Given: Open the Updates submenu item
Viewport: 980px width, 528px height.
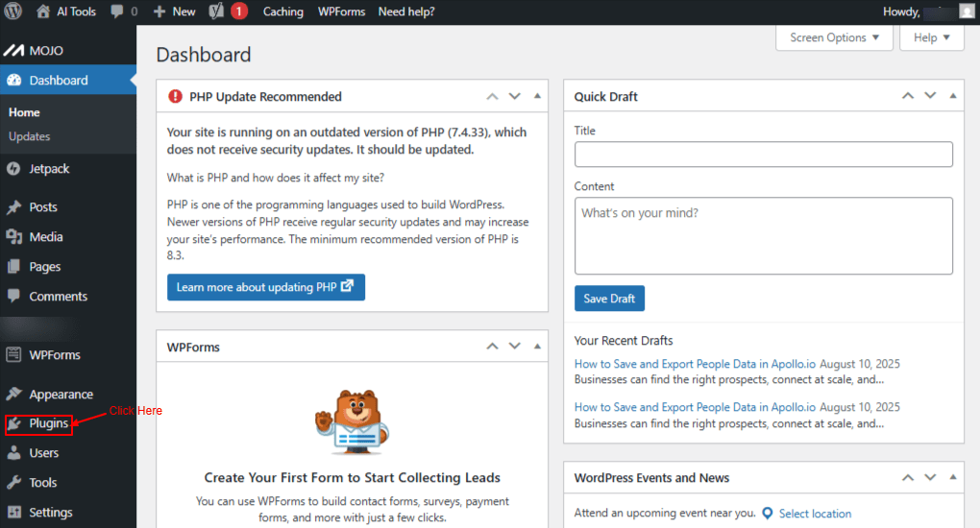Looking at the screenshot, I should tap(30, 136).
